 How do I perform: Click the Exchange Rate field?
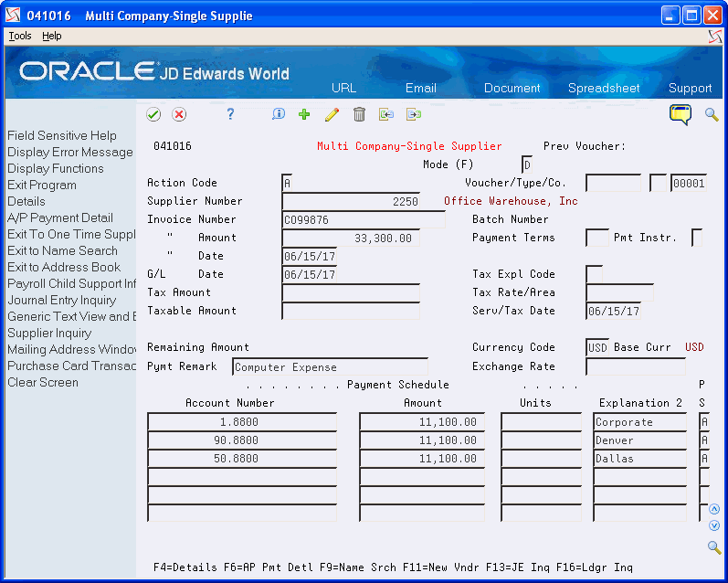pos(636,366)
